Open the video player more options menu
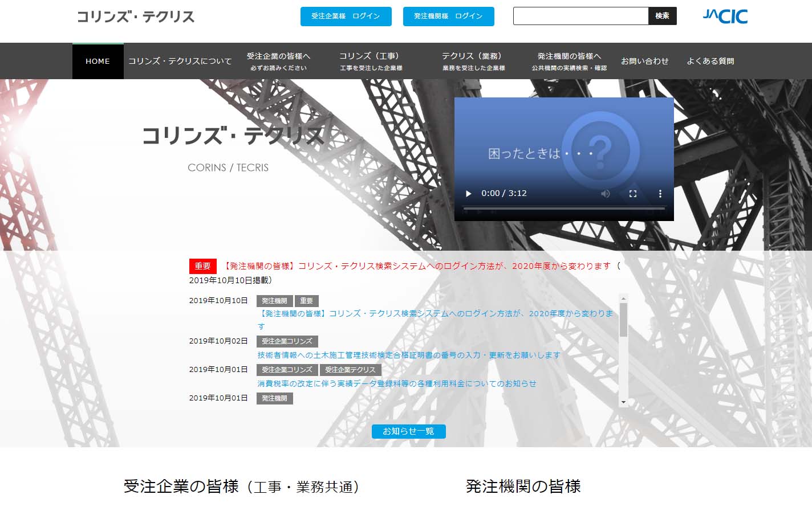The height and width of the screenshot is (519, 812). click(660, 194)
